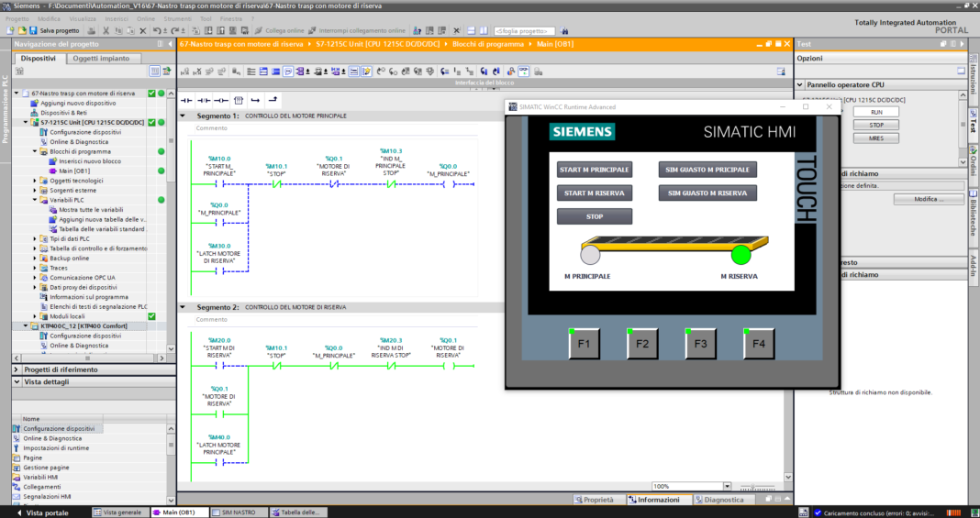The width and height of the screenshot is (980, 518).
Task: Switch to the Oggetti impianto tab
Action: [107, 59]
